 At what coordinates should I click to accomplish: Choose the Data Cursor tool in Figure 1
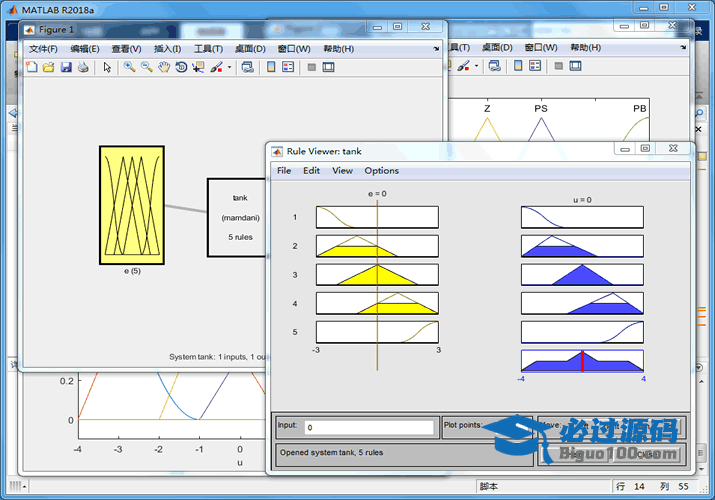(x=198, y=67)
